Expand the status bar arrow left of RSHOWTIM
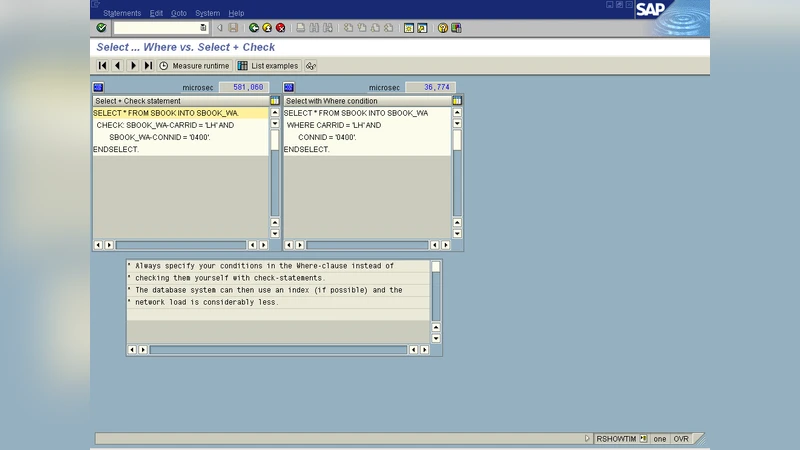This screenshot has width=800, height=450. tap(587, 439)
